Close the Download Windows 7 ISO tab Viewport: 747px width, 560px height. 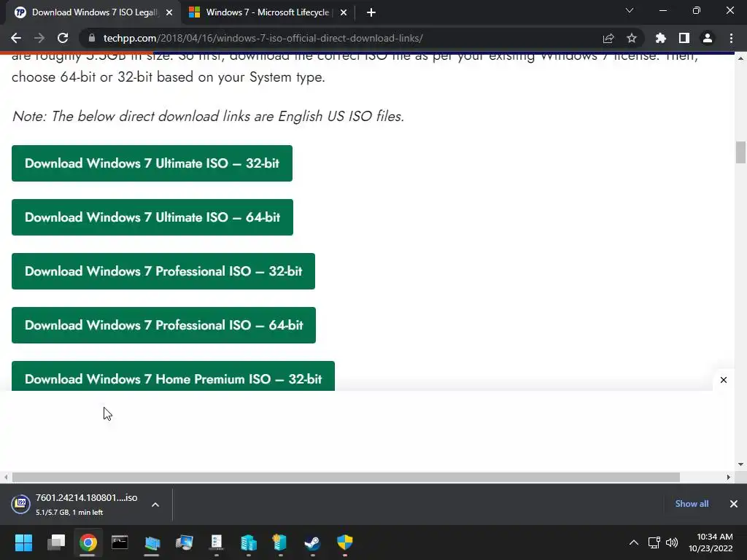click(x=169, y=12)
